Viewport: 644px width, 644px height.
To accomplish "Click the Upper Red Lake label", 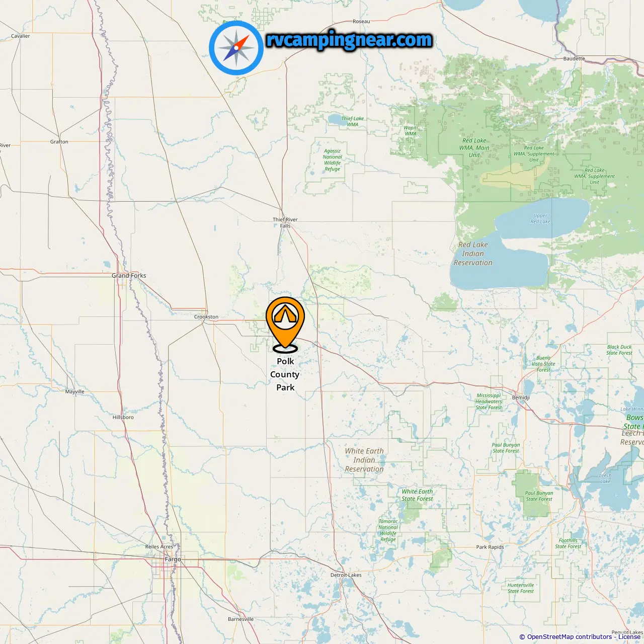I will coord(540,218).
